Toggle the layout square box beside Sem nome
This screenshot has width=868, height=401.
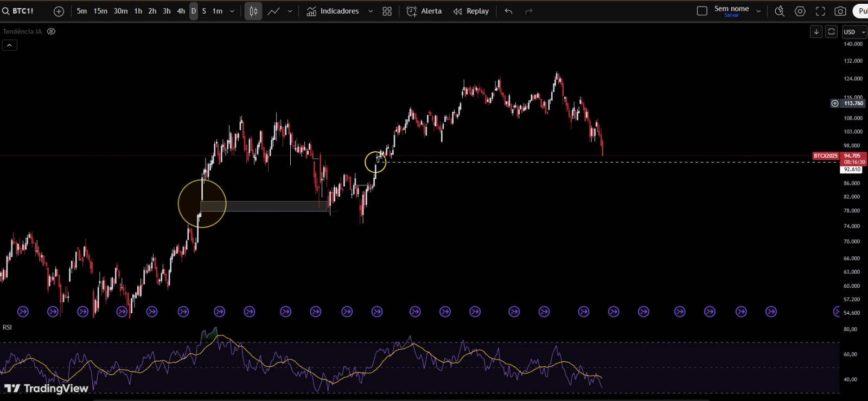pos(702,11)
